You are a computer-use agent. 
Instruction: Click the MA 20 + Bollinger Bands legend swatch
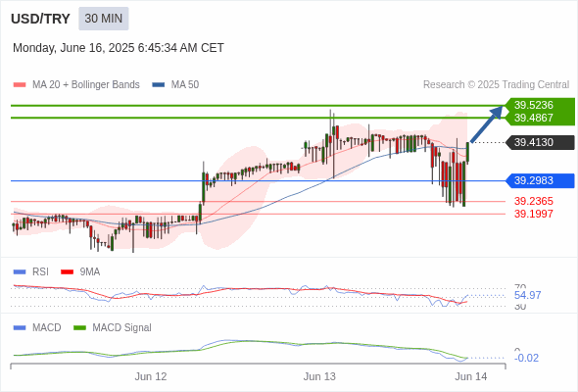[x=20, y=85]
